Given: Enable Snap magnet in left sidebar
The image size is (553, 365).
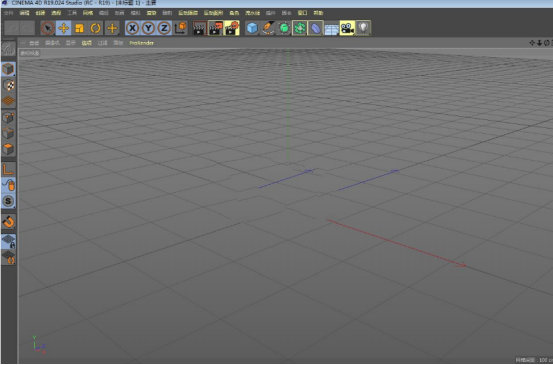Looking at the screenshot, I should click(x=8, y=222).
